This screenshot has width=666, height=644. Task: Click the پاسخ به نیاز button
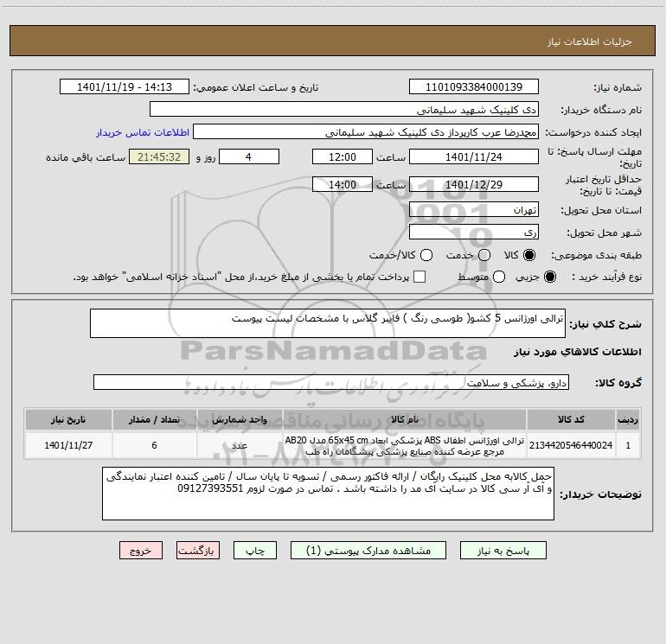click(x=503, y=550)
